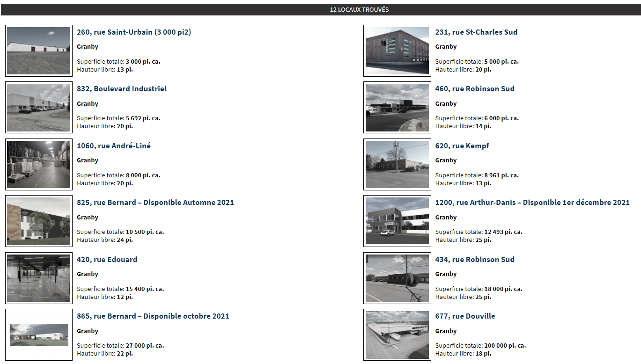Open 1200, rue Arthur-Danis listing title

[x=532, y=203]
